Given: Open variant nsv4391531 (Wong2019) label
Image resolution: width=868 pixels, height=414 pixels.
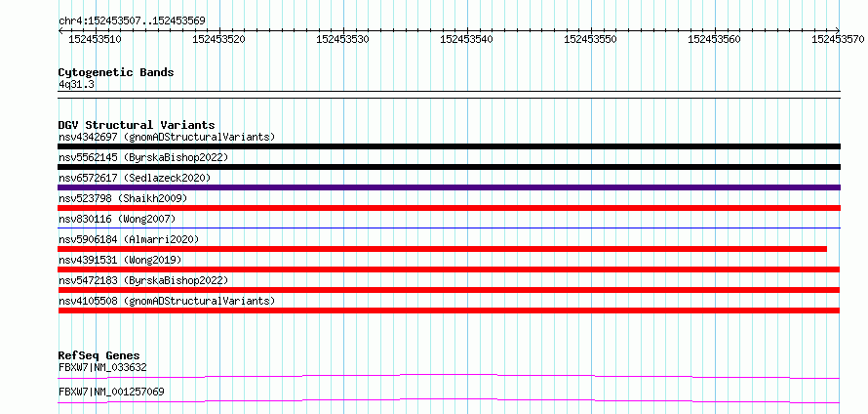Looking at the screenshot, I should (120, 260).
